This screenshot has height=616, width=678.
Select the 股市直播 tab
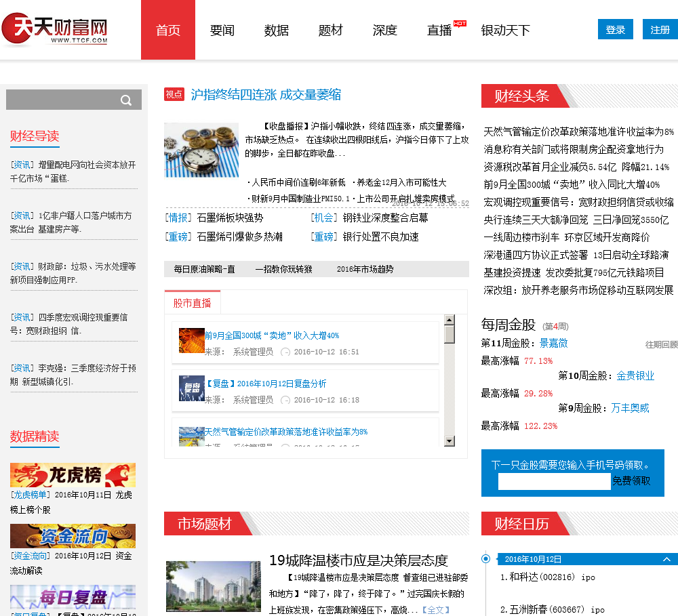pos(193,303)
